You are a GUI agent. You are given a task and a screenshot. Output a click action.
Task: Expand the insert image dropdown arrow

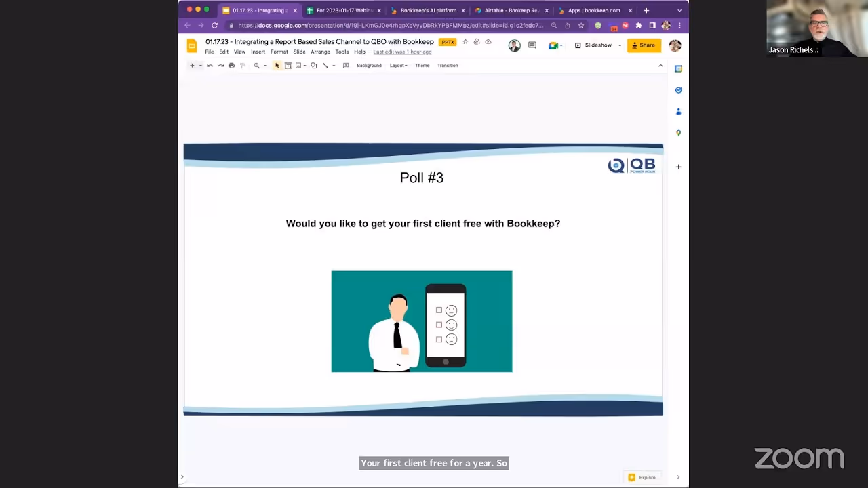click(x=304, y=66)
